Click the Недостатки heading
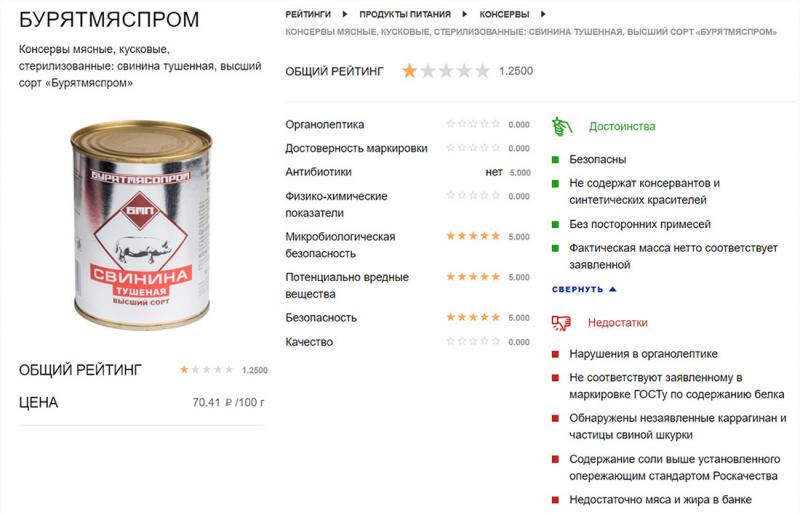800x514 pixels. click(x=617, y=323)
